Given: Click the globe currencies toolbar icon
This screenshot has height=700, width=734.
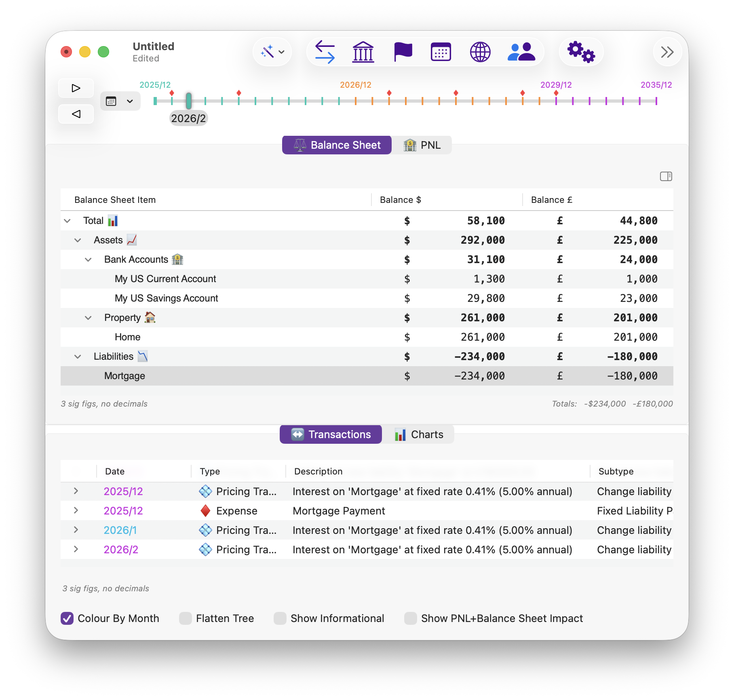Looking at the screenshot, I should tap(480, 52).
